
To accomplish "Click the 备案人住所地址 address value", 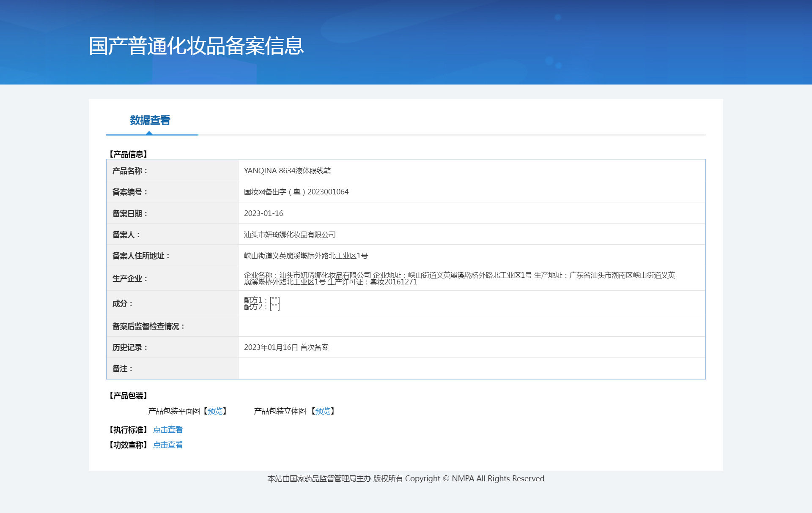I will pos(306,256).
